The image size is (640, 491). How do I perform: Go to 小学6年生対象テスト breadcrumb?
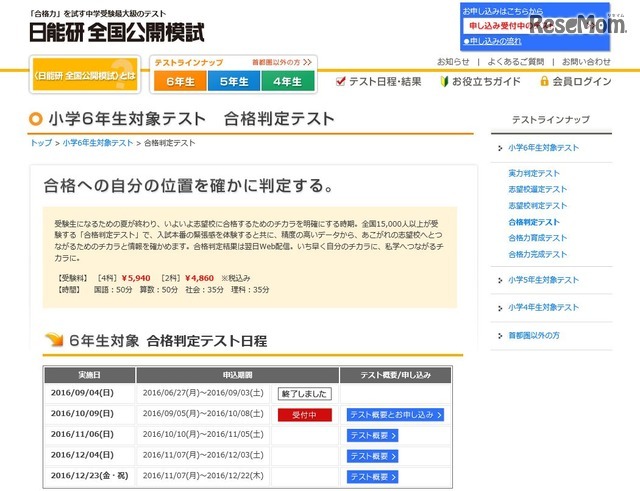98,143
